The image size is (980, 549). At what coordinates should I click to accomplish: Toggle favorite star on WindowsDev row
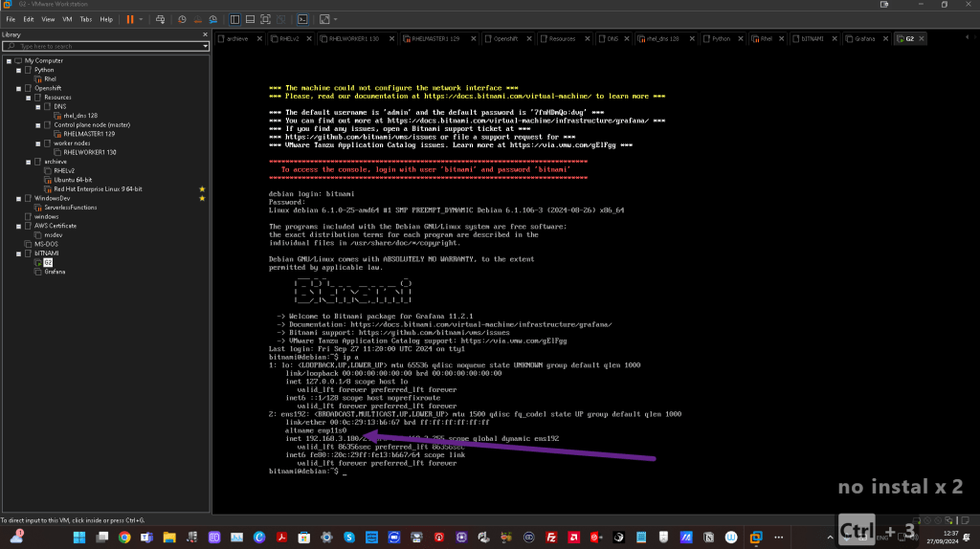point(202,199)
